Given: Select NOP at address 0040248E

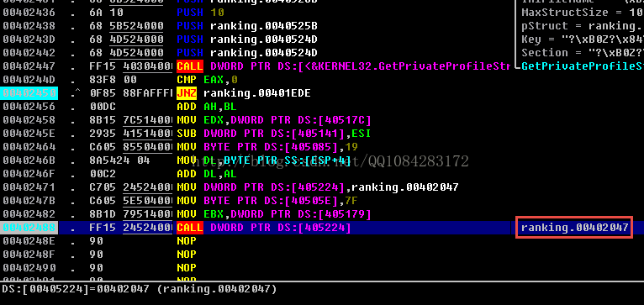Looking at the screenshot, I should click(x=187, y=241).
